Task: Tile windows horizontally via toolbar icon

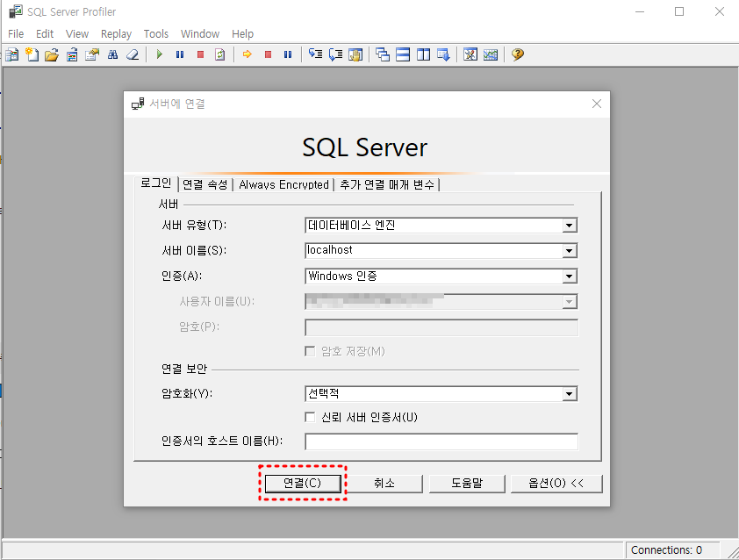Action: pos(403,54)
